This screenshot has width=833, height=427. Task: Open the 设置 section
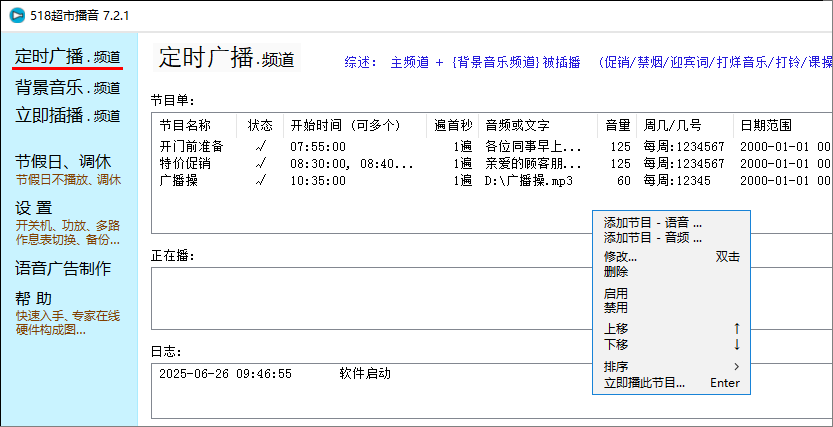click(x=34, y=208)
